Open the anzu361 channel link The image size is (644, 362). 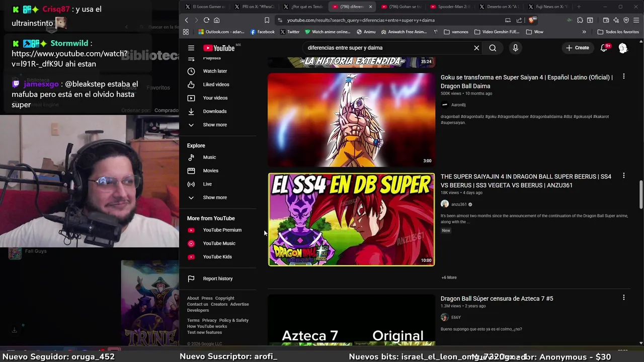pyautogui.click(x=459, y=204)
